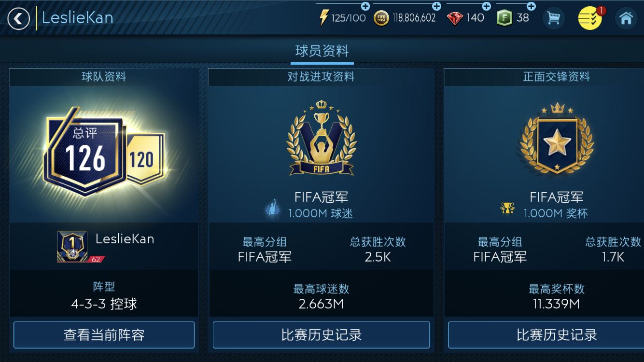Add FIFA points with the plus near 38
This screenshot has height=362, width=644.
[x=531, y=6]
